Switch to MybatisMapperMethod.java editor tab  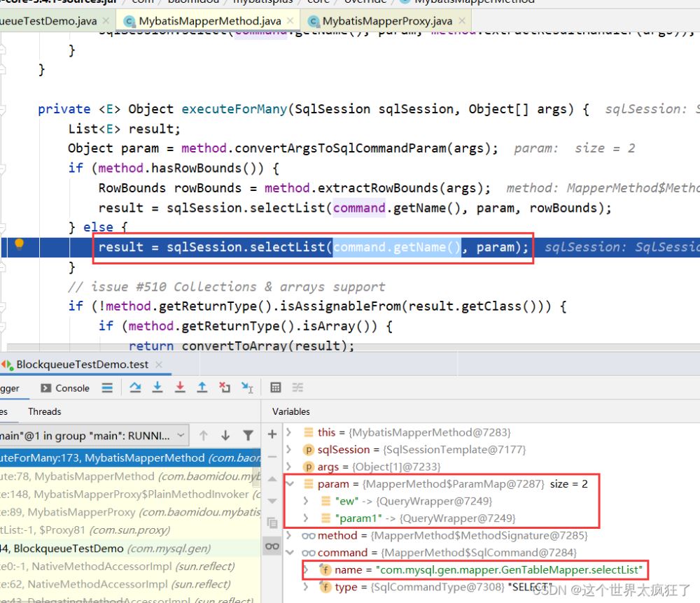(210, 21)
